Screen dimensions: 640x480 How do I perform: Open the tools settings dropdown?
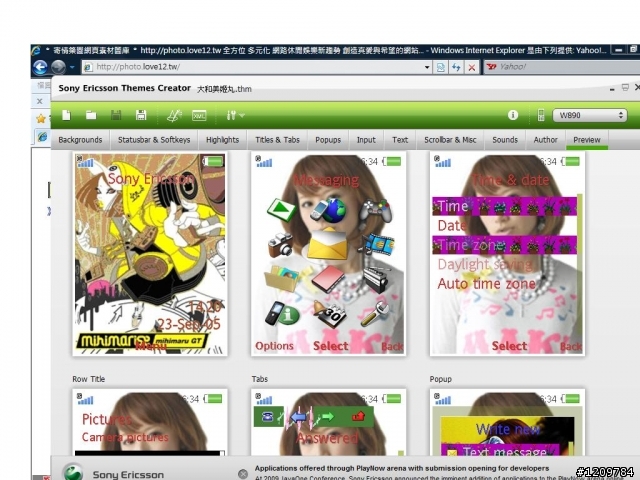point(235,116)
